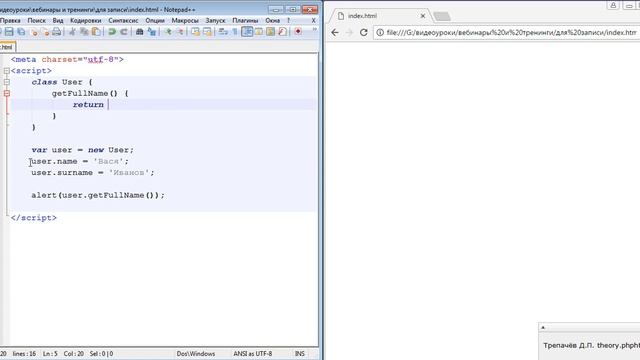Click the Zoom Out toolbar icon
The width and height of the screenshot is (640, 360).
(180, 31)
